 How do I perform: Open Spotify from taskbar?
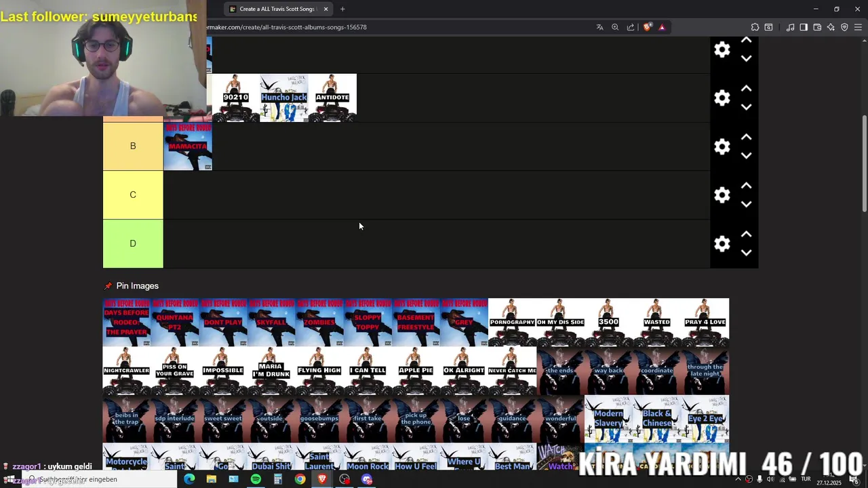pyautogui.click(x=256, y=479)
